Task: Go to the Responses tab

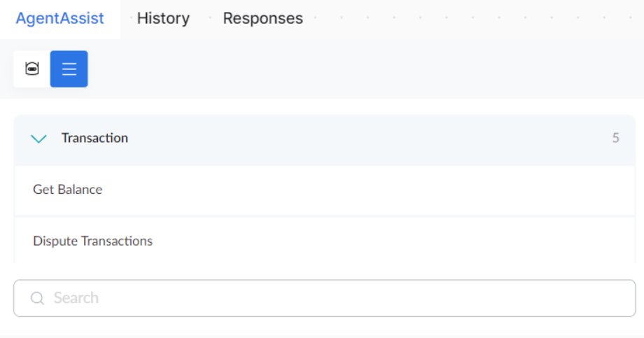Action: tap(262, 19)
